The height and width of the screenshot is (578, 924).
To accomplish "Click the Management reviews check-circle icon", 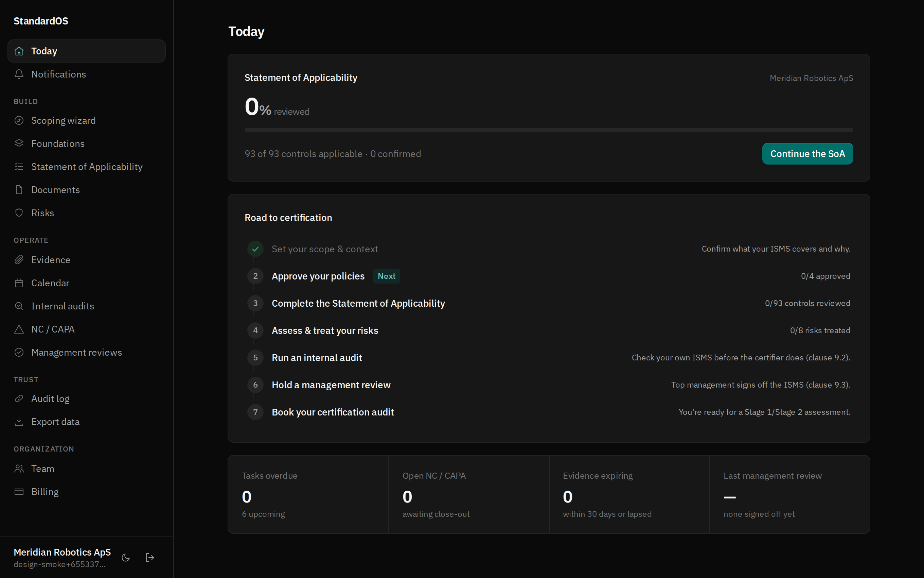I will tap(19, 353).
